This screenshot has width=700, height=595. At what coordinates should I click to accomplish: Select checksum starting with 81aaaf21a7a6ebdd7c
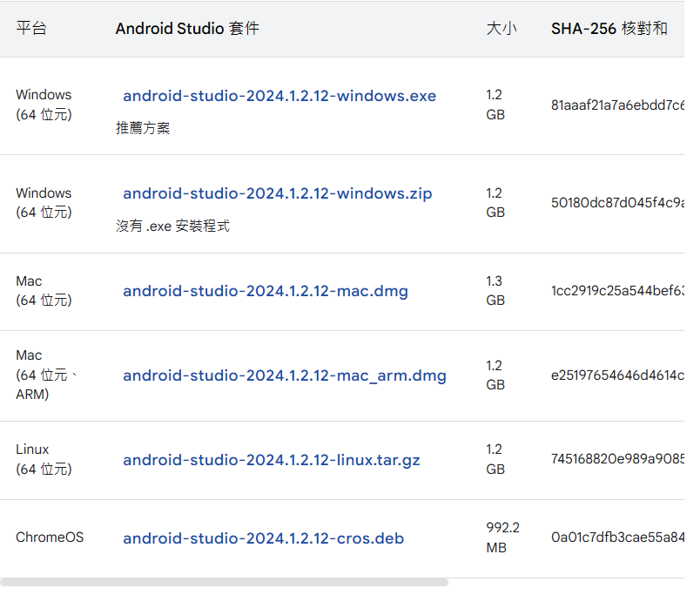point(617,105)
